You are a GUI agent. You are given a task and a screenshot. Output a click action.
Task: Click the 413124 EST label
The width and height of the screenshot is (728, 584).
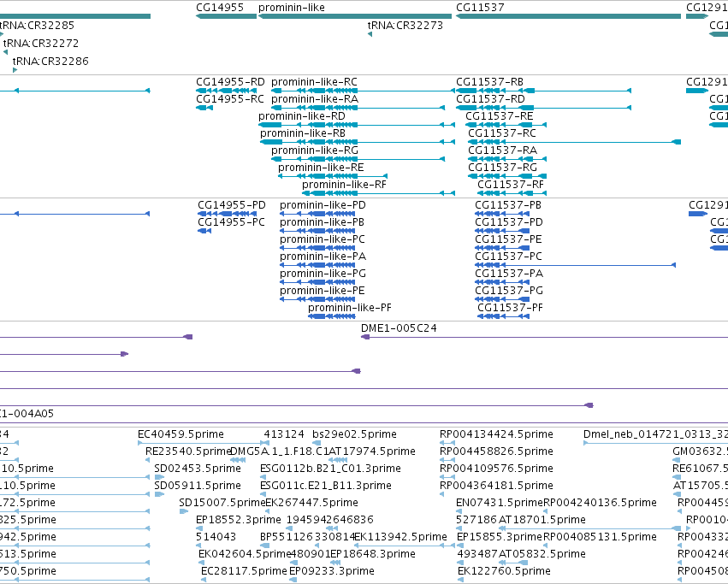coord(284,435)
